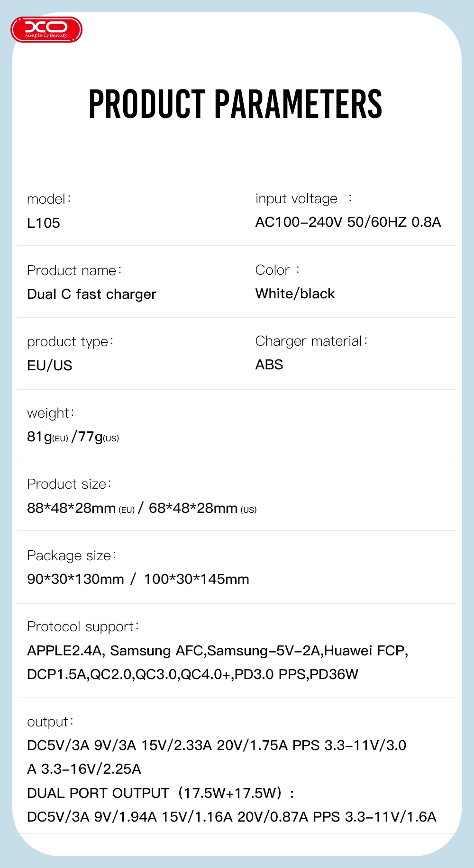Image resolution: width=474 pixels, height=868 pixels.
Task: Click the White/black color value
Action: (x=295, y=294)
